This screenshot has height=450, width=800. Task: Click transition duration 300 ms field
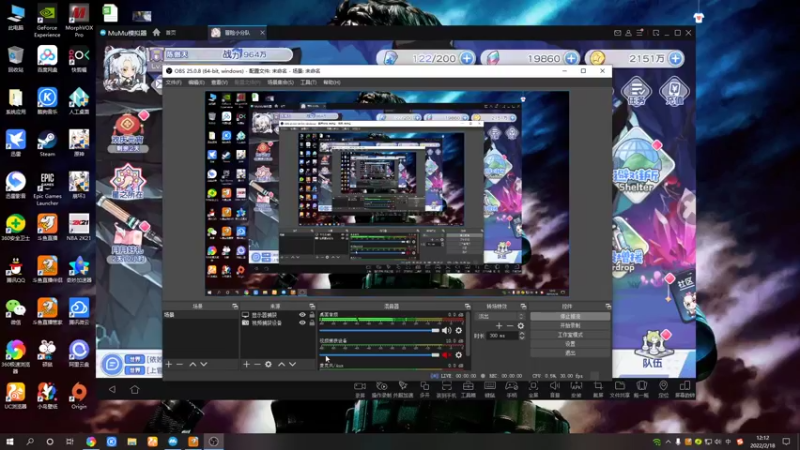click(502, 336)
